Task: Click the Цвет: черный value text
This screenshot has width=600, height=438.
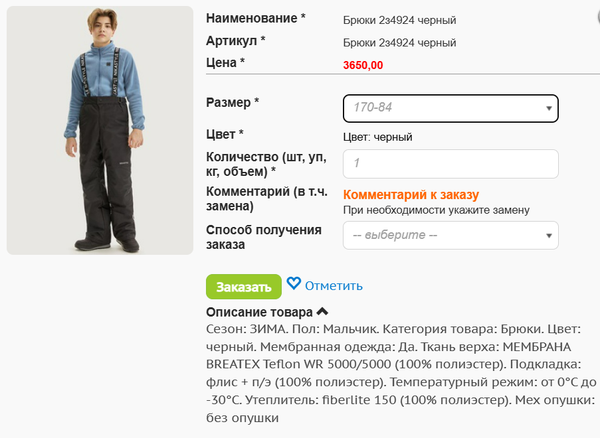Action: (377, 137)
